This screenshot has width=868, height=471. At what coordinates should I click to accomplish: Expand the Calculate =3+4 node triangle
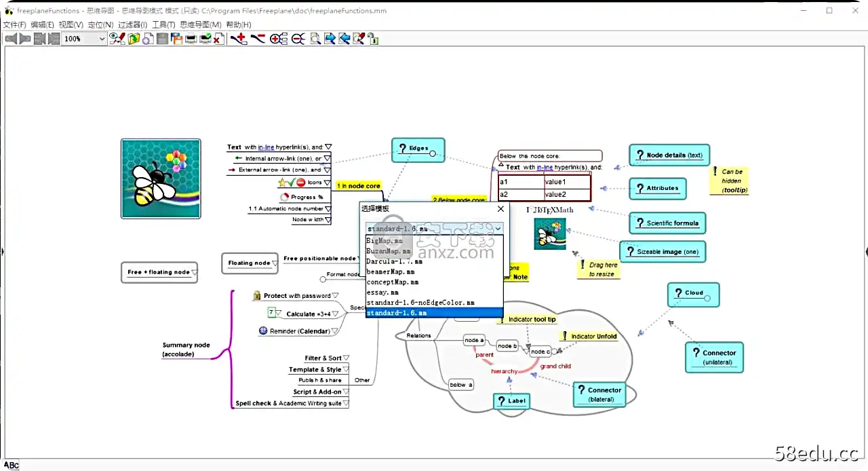point(336,314)
